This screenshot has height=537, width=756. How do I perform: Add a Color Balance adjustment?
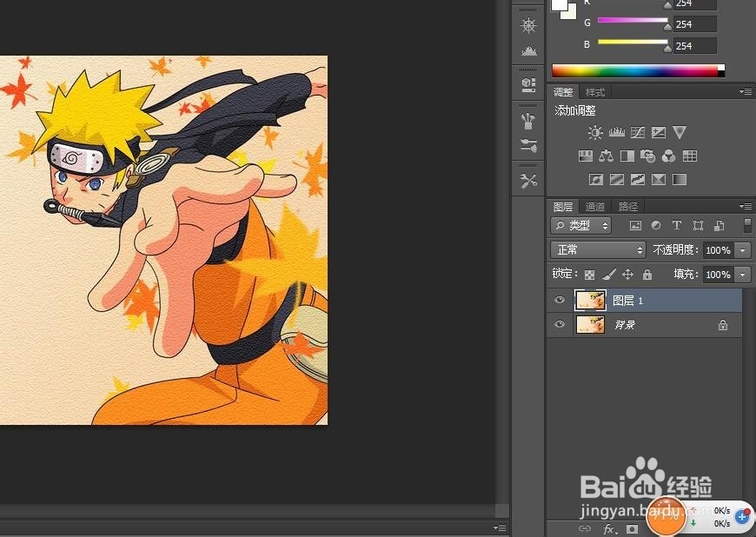(x=606, y=156)
